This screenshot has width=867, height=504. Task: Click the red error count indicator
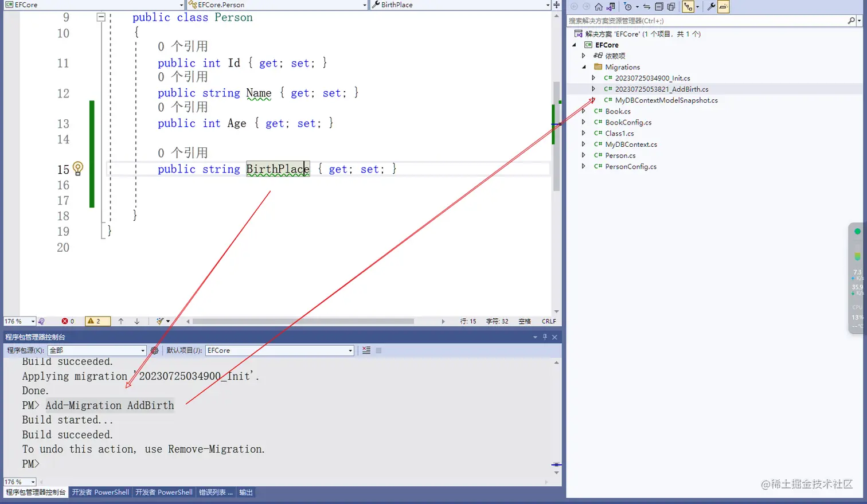click(68, 321)
